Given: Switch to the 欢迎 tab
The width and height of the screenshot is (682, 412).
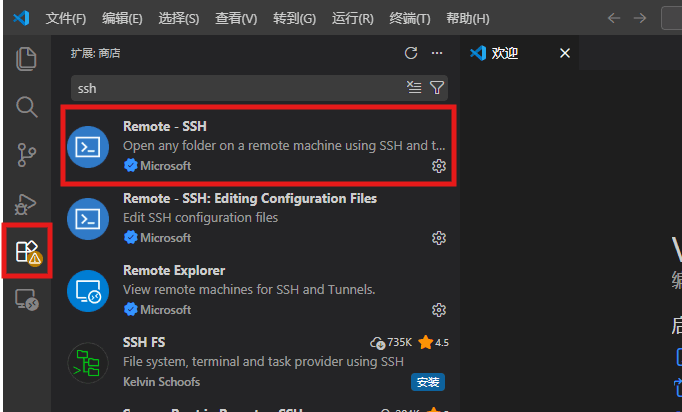Looking at the screenshot, I should pos(505,54).
